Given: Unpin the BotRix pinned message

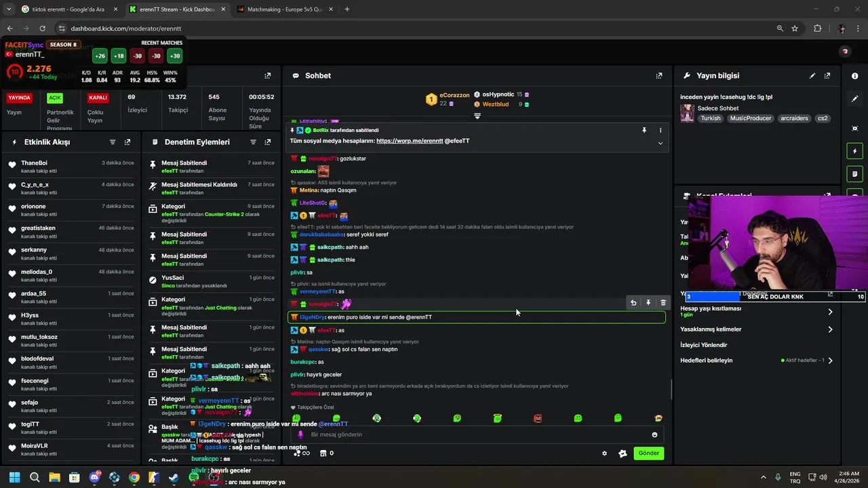Looking at the screenshot, I should (644, 130).
